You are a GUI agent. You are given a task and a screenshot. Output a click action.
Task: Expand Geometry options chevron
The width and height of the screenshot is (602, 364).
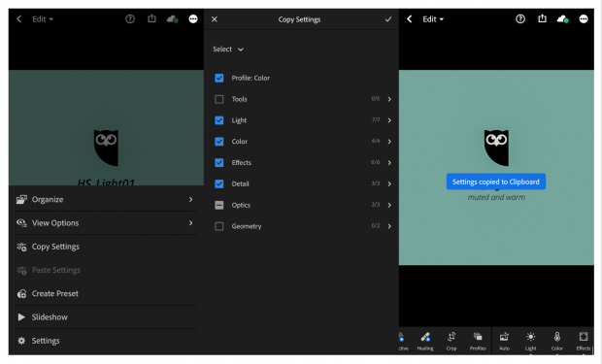tap(389, 226)
